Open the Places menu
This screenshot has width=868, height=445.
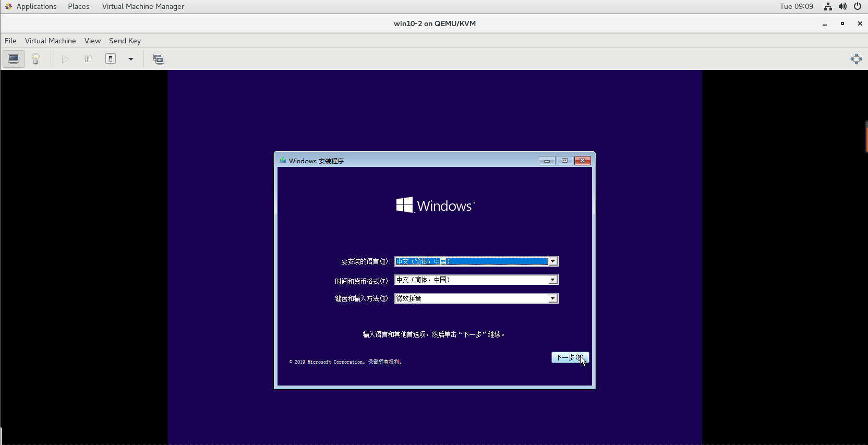click(x=79, y=6)
